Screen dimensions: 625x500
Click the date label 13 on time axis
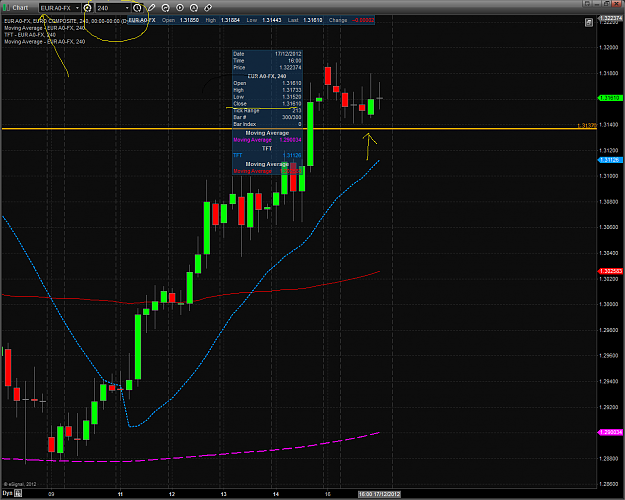223,494
